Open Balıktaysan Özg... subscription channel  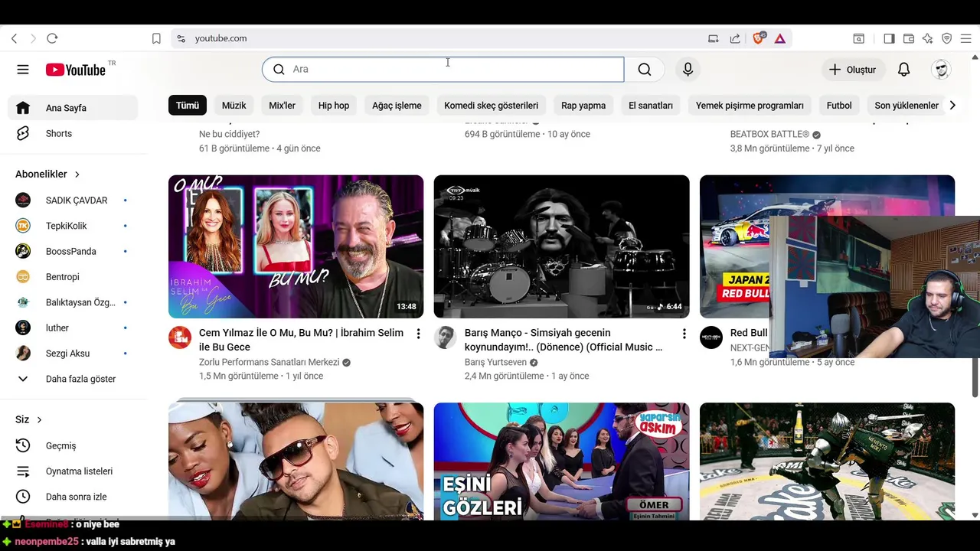(x=73, y=302)
